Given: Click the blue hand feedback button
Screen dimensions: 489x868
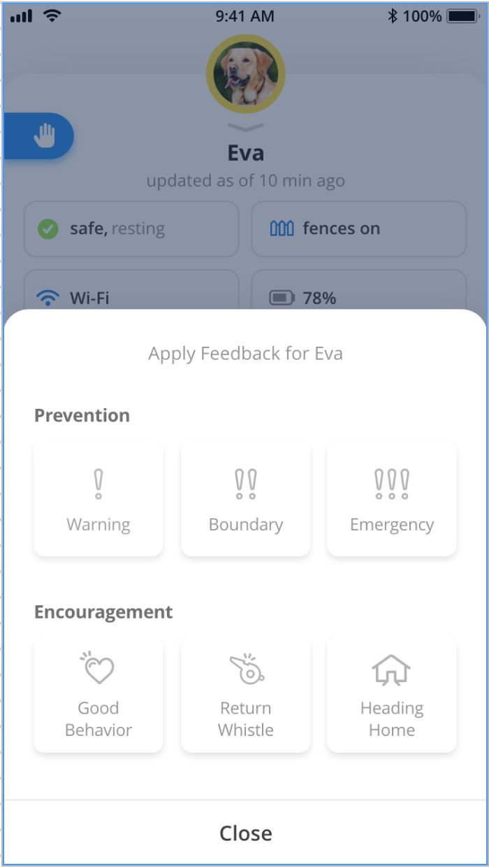Looking at the screenshot, I should pos(43,136).
